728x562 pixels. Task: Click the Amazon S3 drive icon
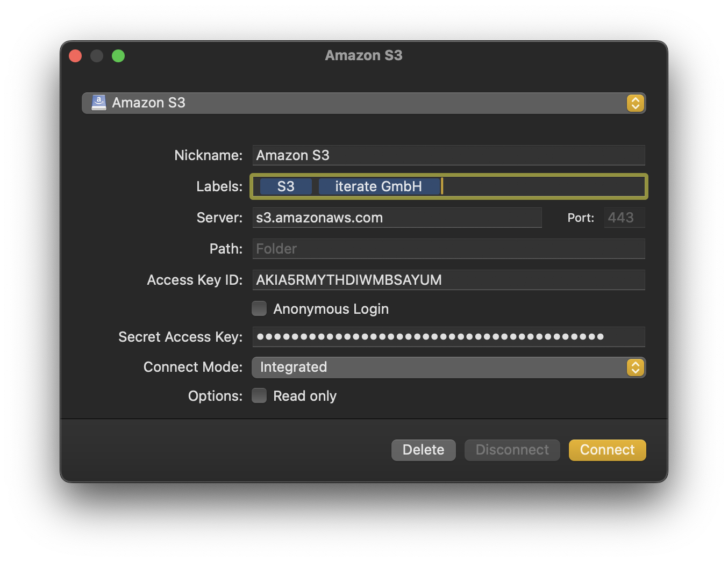(99, 103)
